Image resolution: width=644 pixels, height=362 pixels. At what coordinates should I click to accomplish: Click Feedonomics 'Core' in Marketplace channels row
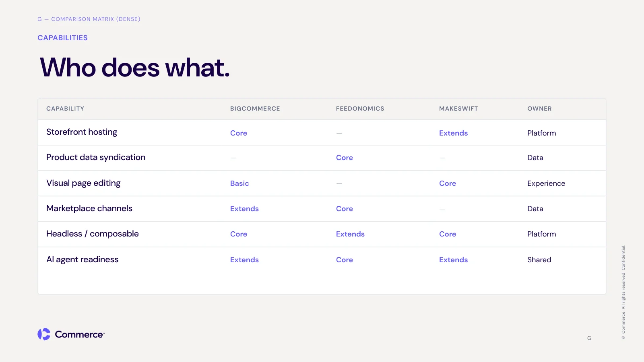pyautogui.click(x=345, y=209)
